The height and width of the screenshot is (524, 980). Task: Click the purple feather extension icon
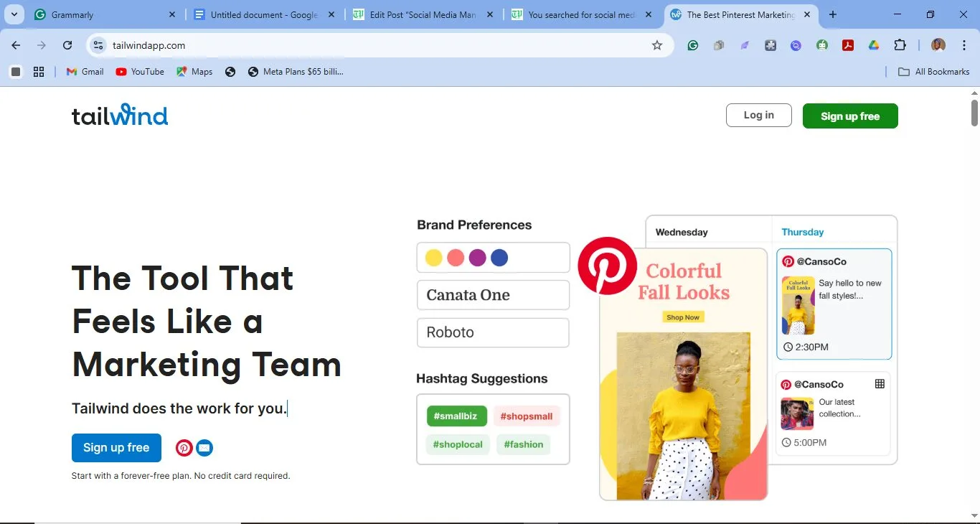point(745,45)
